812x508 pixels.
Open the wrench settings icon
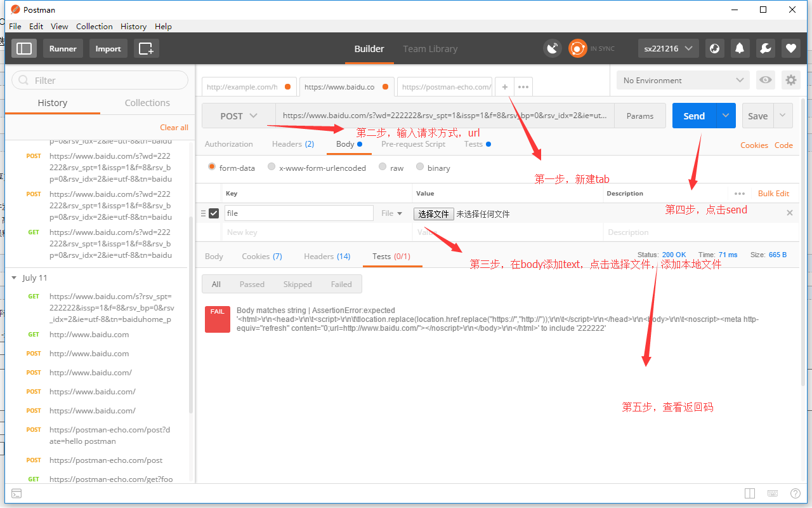765,48
